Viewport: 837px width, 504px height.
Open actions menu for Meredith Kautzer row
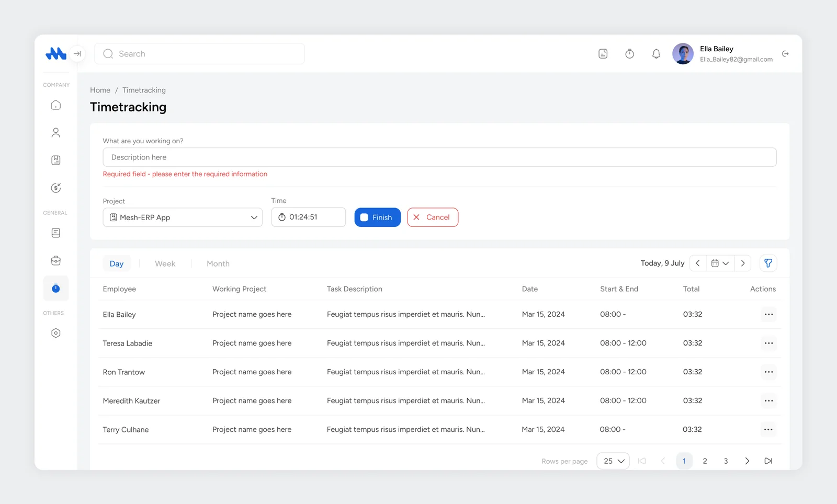pos(768,400)
